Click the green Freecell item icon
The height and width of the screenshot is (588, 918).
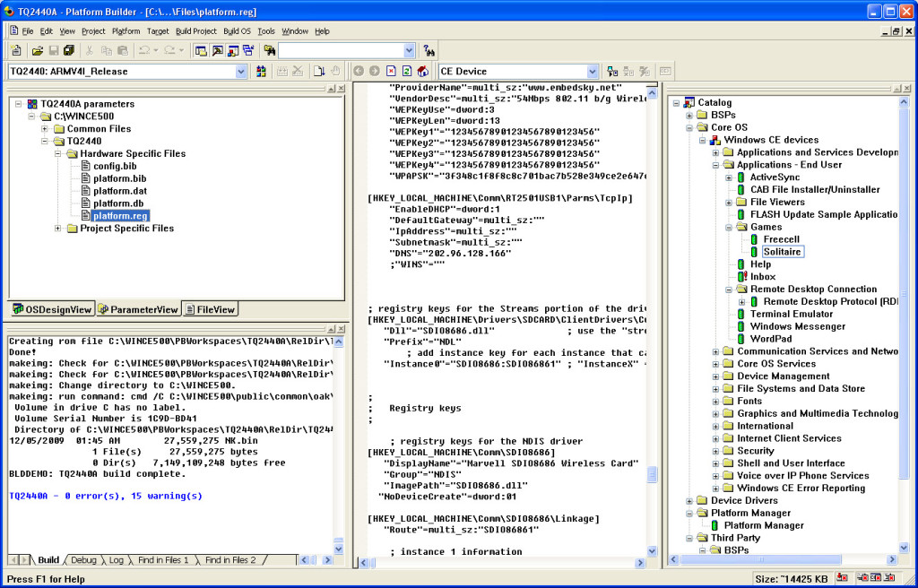(x=754, y=239)
